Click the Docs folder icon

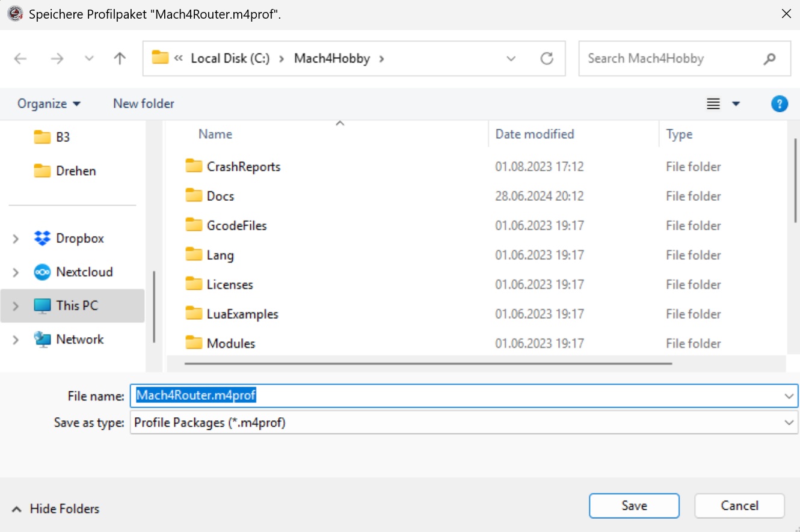194,195
